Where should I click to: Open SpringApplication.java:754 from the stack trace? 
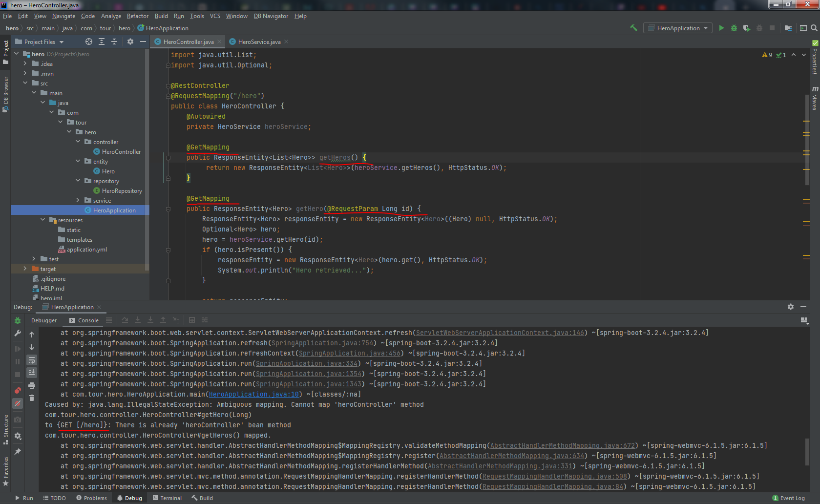pyautogui.click(x=322, y=343)
